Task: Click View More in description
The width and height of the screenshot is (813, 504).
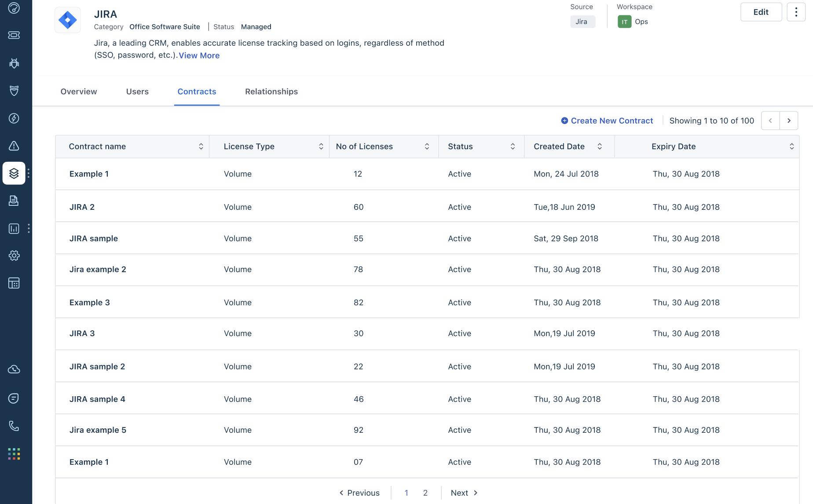Action: click(x=199, y=55)
